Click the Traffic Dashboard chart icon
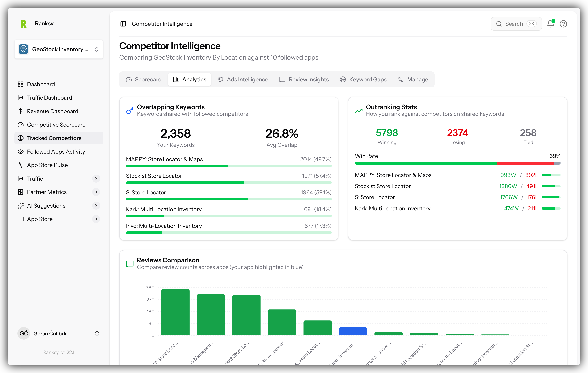Image resolution: width=588 pixels, height=373 pixels. click(x=20, y=98)
